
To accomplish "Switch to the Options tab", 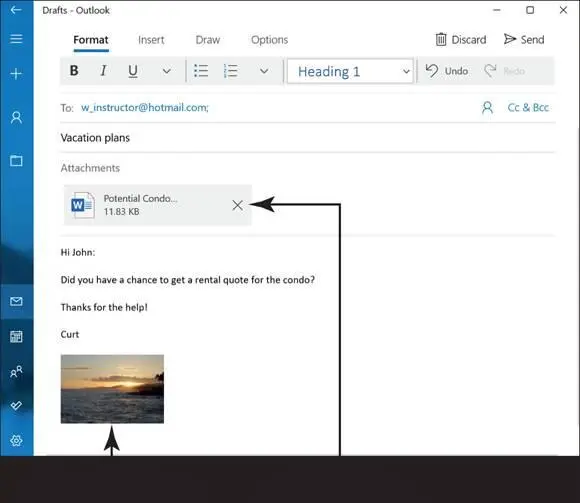I will click(x=269, y=40).
